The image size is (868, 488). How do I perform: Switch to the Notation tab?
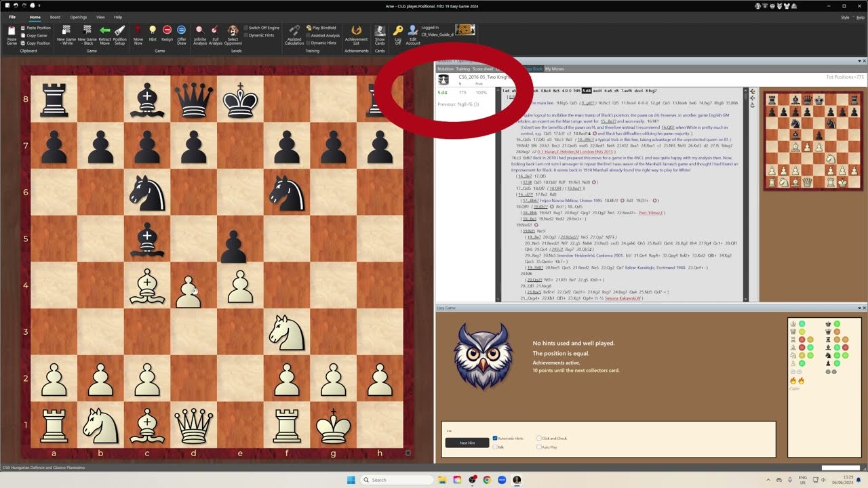445,68
